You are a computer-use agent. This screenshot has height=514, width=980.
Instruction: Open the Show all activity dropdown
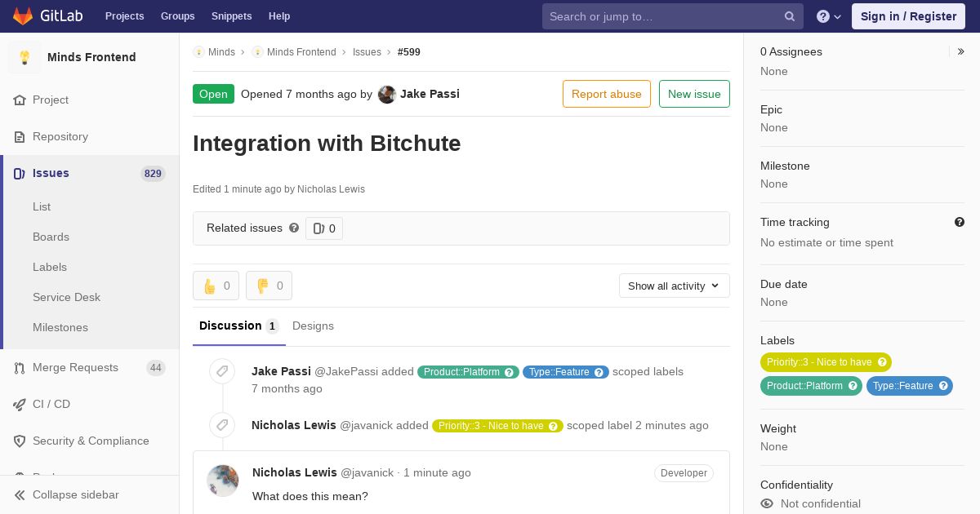coord(675,286)
